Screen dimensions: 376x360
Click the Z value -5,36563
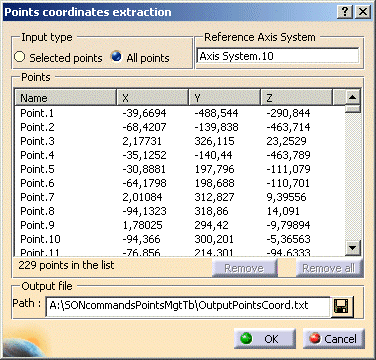point(288,239)
